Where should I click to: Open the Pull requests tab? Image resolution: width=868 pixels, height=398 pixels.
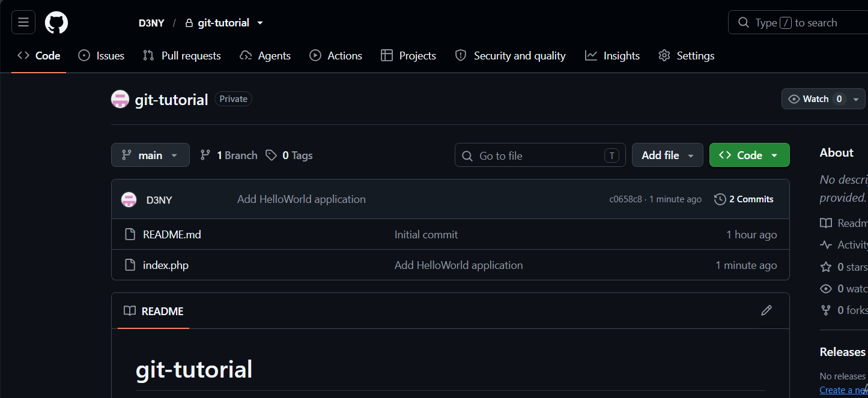pyautogui.click(x=182, y=56)
